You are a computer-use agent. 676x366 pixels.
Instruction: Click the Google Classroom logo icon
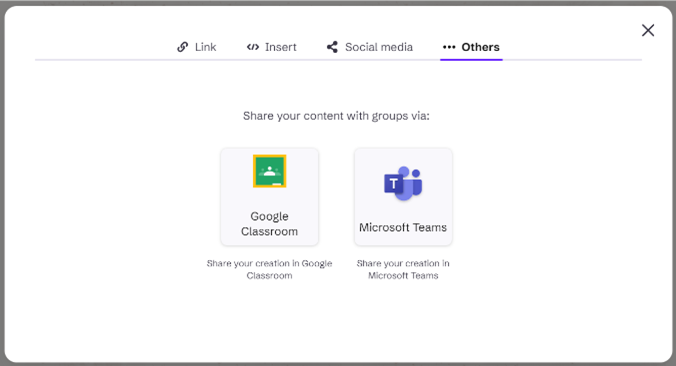(269, 171)
